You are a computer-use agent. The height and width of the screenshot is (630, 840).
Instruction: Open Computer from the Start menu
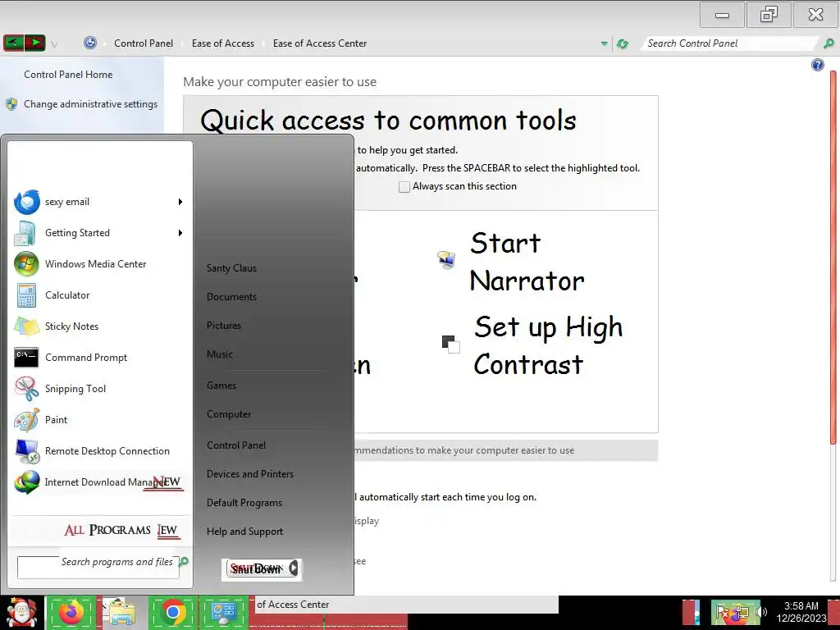point(229,414)
